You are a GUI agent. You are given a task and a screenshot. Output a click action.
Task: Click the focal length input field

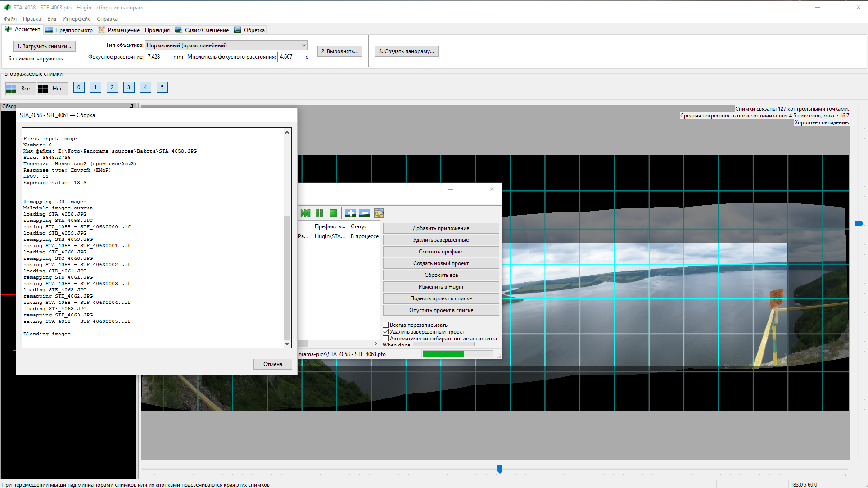click(x=158, y=57)
